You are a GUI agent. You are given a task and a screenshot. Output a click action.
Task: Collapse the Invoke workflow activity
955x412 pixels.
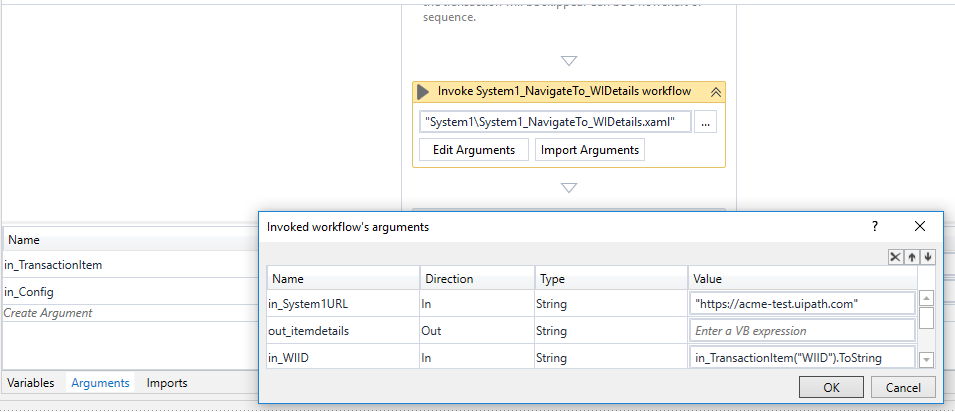715,92
